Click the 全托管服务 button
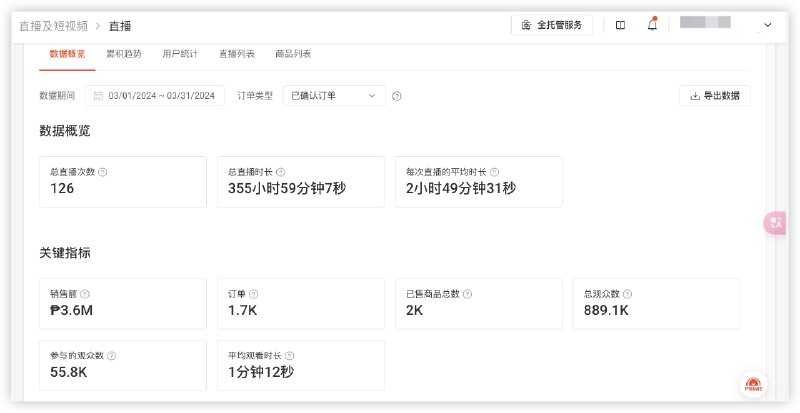Viewport: 800px width, 413px height. coord(552,25)
